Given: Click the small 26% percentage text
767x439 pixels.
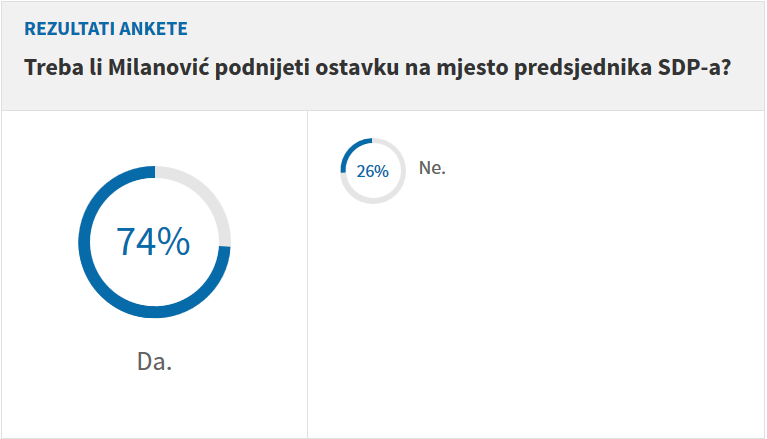Looking at the screenshot, I should 373,171.
